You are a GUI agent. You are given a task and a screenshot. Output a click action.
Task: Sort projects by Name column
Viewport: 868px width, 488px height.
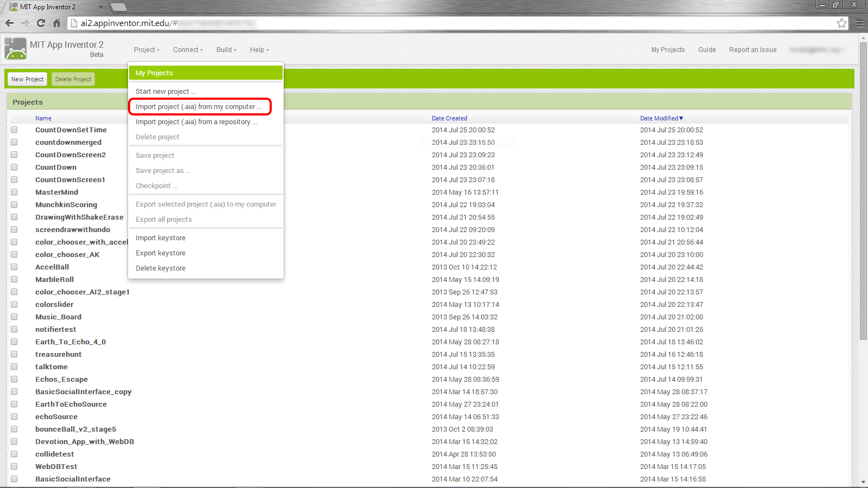[43, 118]
